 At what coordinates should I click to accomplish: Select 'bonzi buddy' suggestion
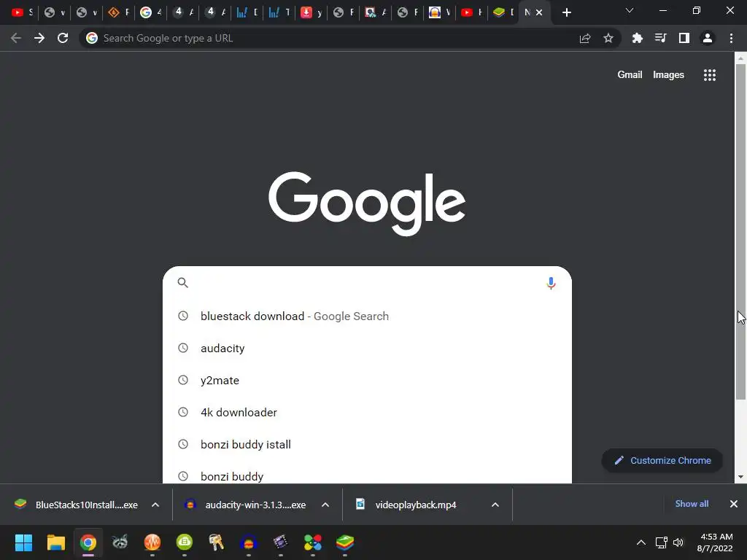(x=367, y=475)
